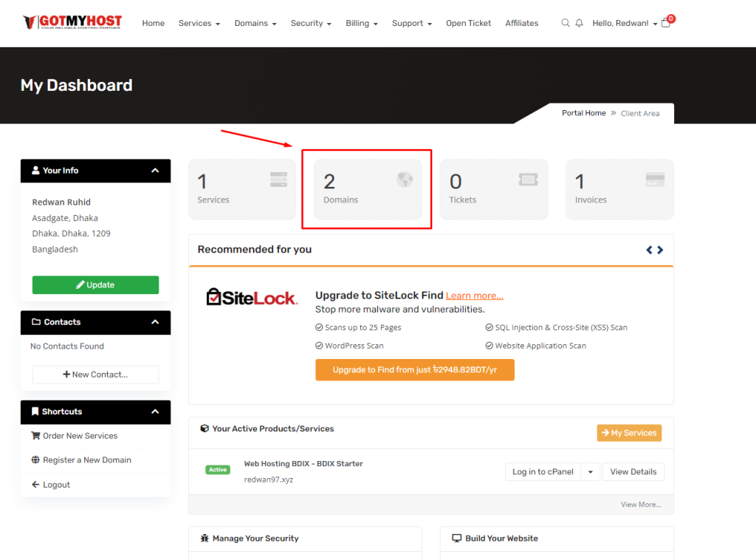Open the shopping cart icon
Viewport: 756px width, 560px height.
[666, 23]
